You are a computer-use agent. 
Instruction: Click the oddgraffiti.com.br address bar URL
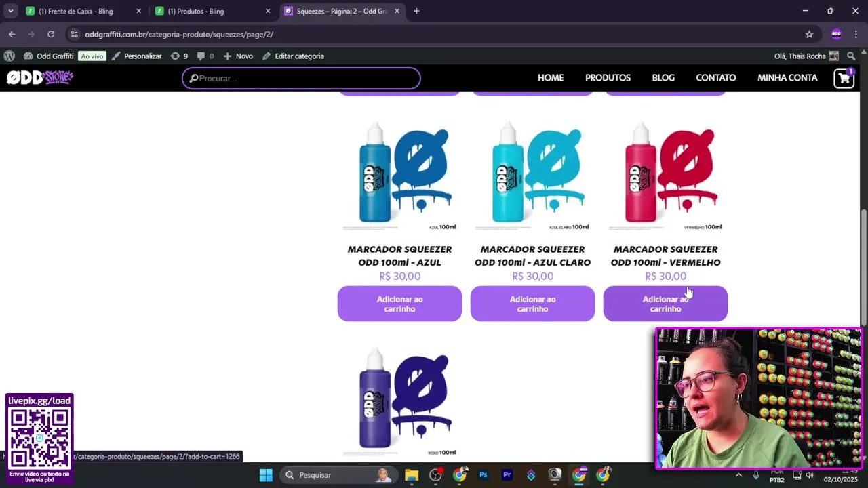tap(179, 34)
